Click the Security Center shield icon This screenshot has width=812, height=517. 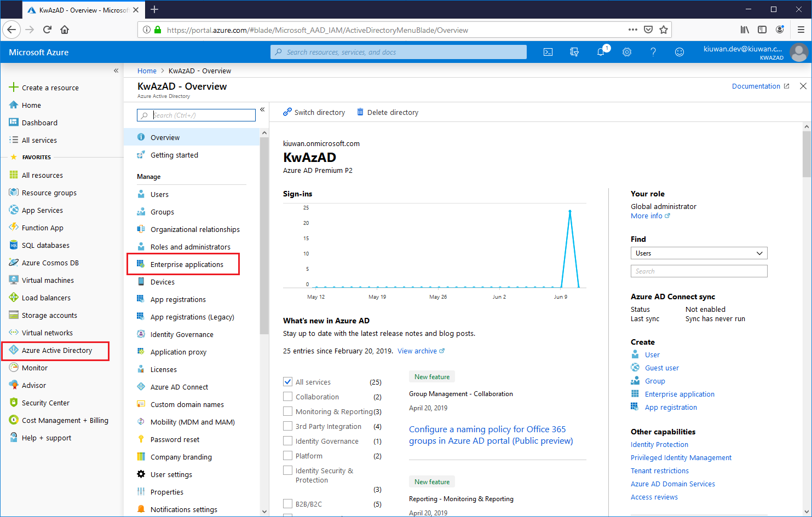pyautogui.click(x=14, y=403)
